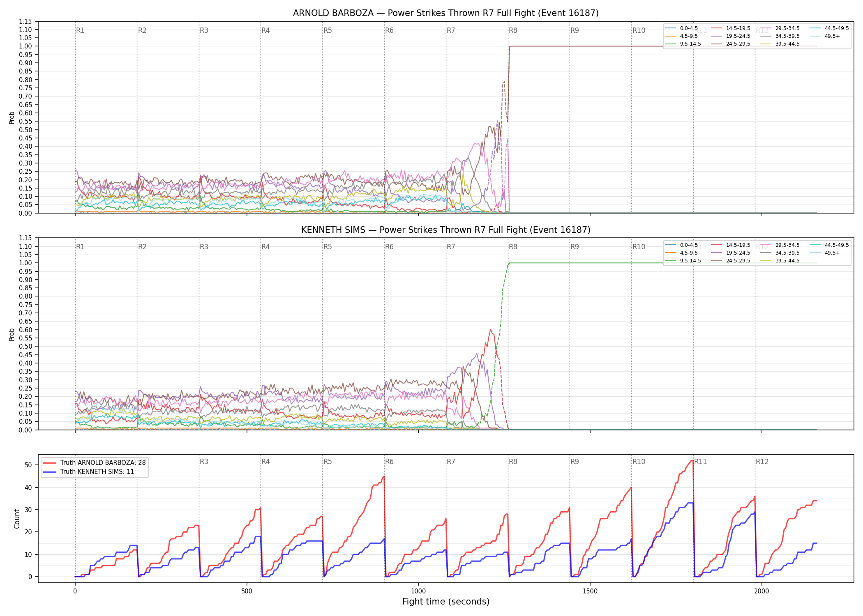This screenshot has width=863, height=616.
Task: Click the ARNOLD BARBOZA Power Strikes chart title
Action: click(x=445, y=13)
